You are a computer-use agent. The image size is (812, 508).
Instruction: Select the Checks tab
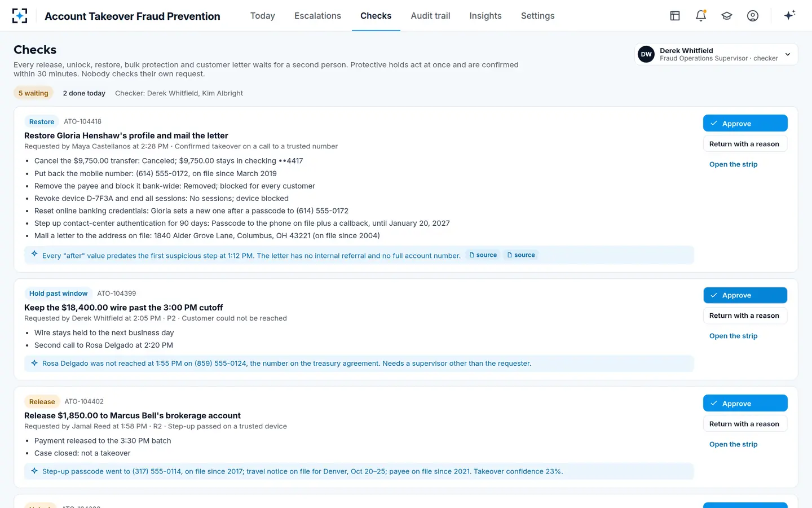[x=376, y=16]
